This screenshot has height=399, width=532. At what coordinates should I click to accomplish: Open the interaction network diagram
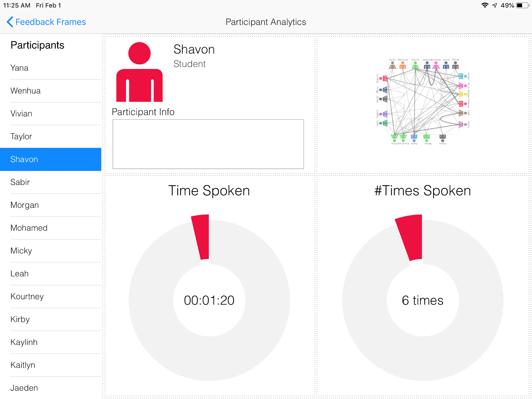click(x=422, y=101)
